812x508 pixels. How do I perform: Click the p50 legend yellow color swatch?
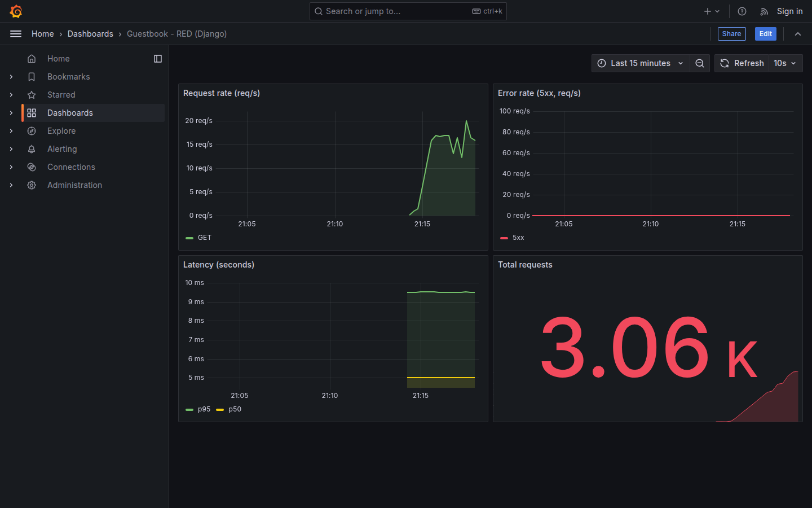[x=220, y=410]
